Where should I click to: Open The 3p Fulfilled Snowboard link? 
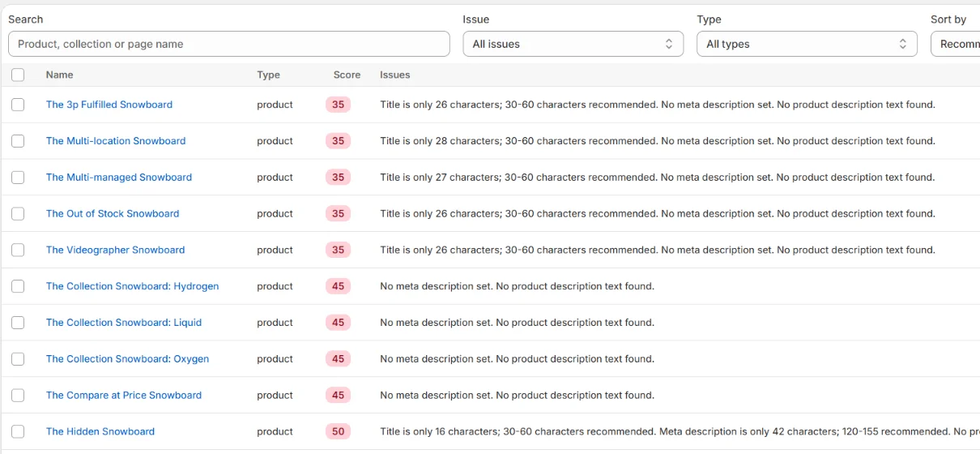pos(109,105)
